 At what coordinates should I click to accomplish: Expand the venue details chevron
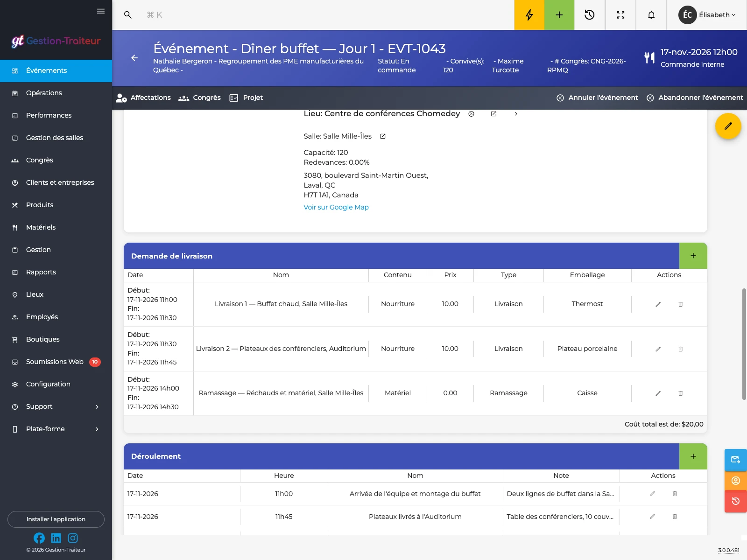tap(516, 114)
